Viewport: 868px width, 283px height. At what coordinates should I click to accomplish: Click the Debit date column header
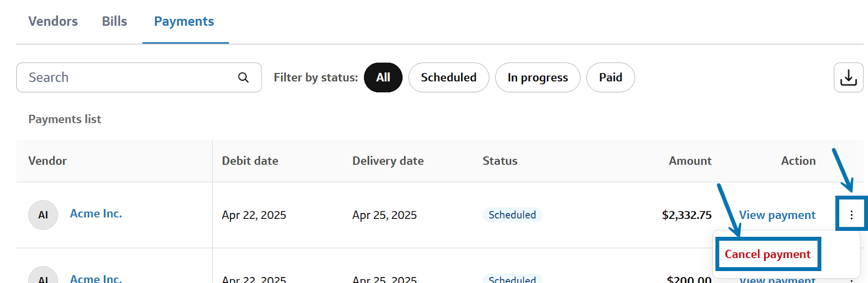point(250,161)
